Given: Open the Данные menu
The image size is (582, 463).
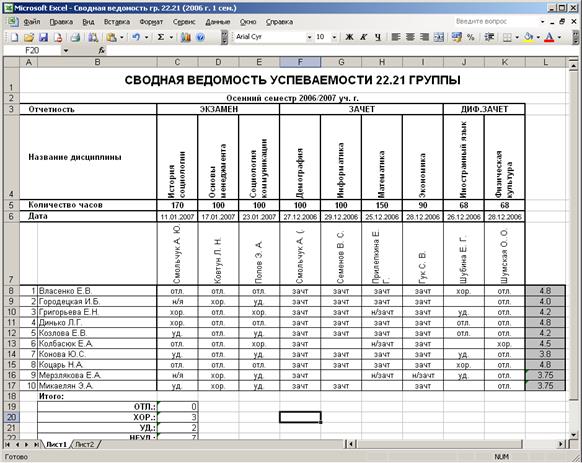Looking at the screenshot, I should 218,22.
